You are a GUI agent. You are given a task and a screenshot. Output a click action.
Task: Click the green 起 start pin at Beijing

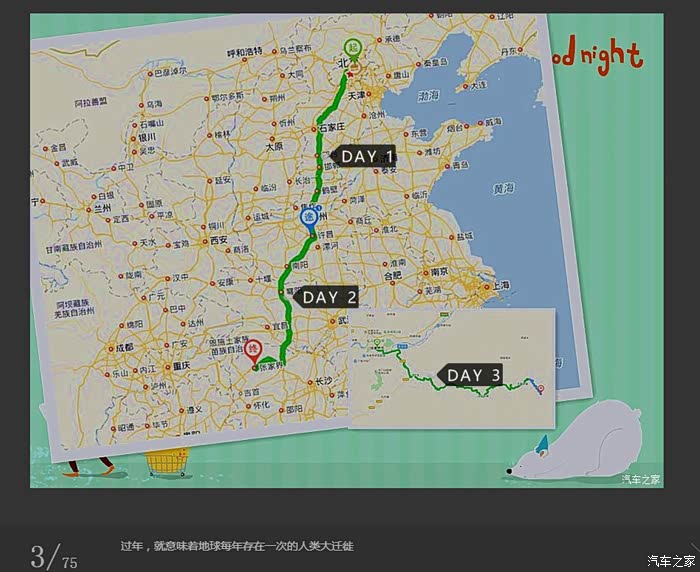coord(353,48)
